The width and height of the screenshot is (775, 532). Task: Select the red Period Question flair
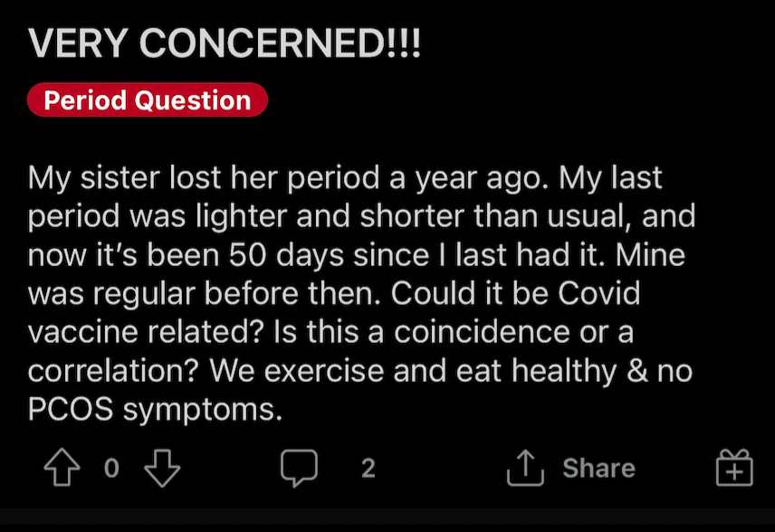click(x=148, y=100)
